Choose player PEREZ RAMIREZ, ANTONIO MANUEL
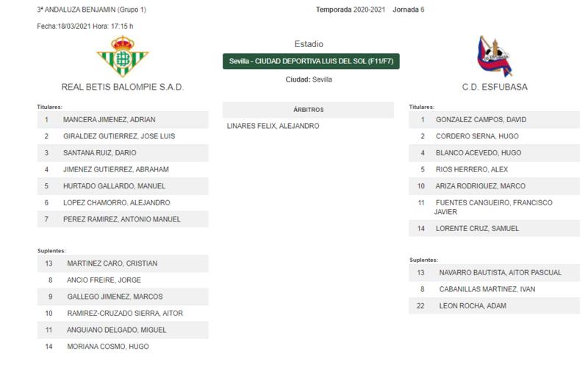588x365 pixels. tap(123, 219)
